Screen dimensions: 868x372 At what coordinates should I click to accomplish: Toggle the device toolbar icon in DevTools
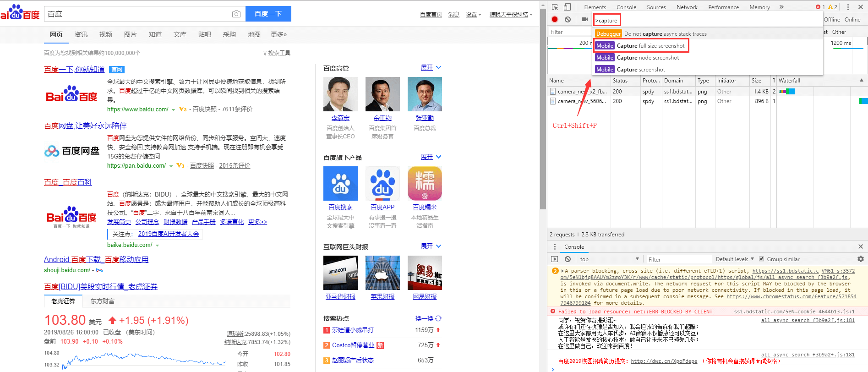(x=567, y=7)
